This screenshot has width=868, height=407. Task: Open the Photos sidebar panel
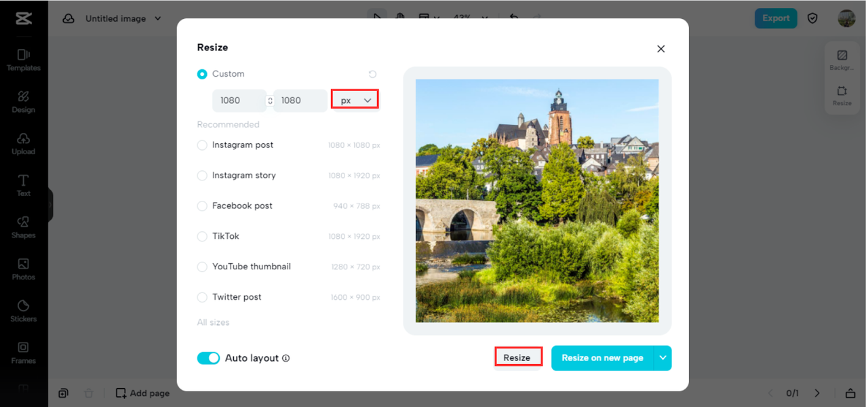tap(23, 269)
